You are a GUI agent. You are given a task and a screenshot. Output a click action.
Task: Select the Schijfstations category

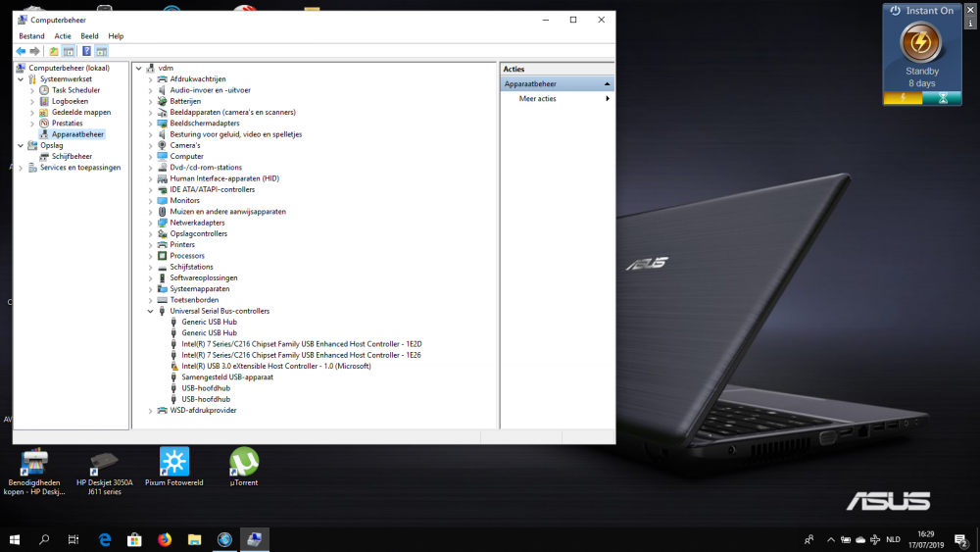click(x=191, y=267)
